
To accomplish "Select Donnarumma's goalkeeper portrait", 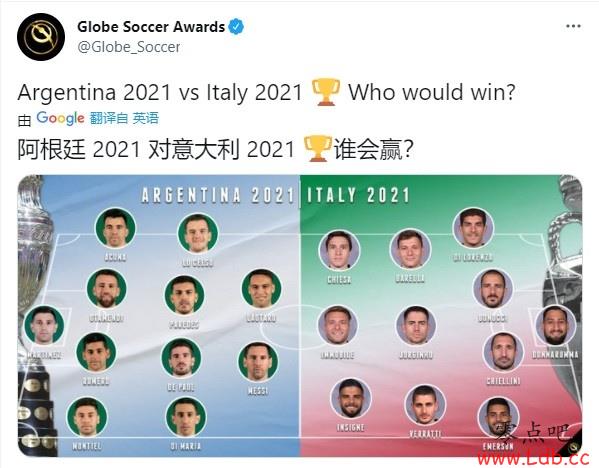I will coord(555,326).
